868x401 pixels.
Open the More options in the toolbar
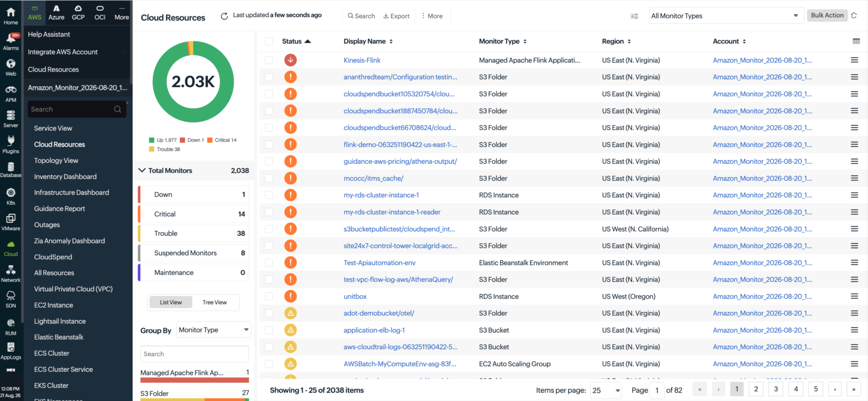coord(432,16)
